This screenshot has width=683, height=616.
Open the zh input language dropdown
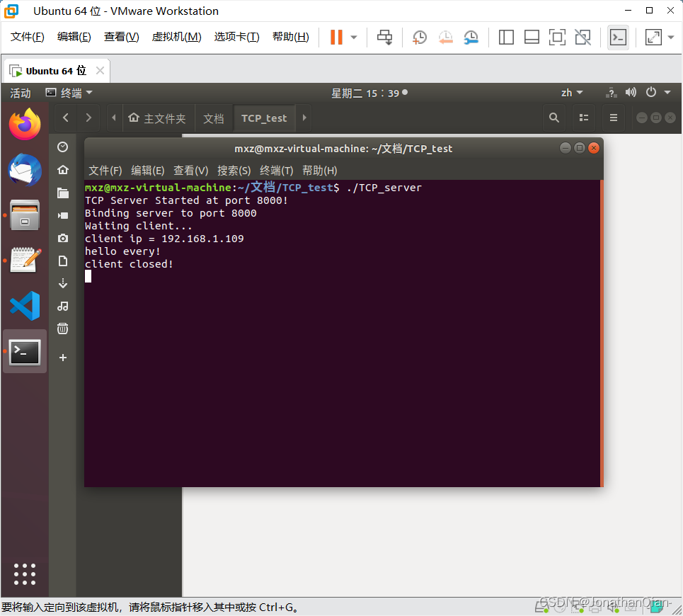click(x=572, y=93)
